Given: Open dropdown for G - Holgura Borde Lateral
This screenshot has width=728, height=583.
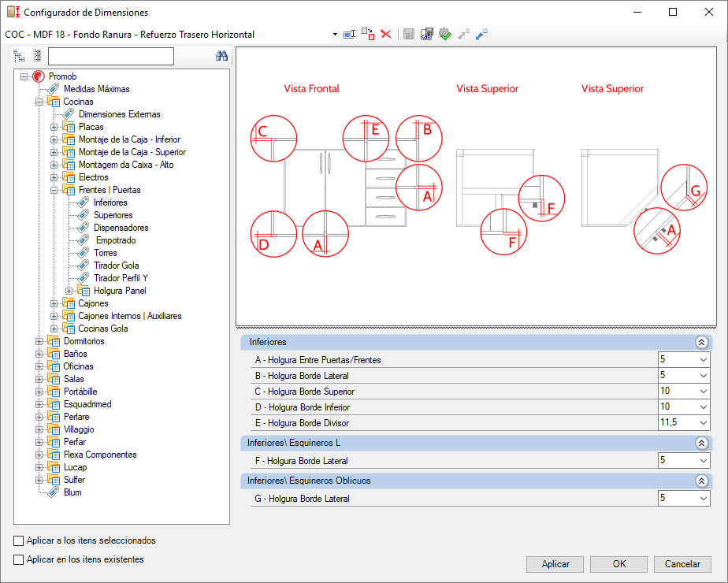Looking at the screenshot, I should [704, 499].
